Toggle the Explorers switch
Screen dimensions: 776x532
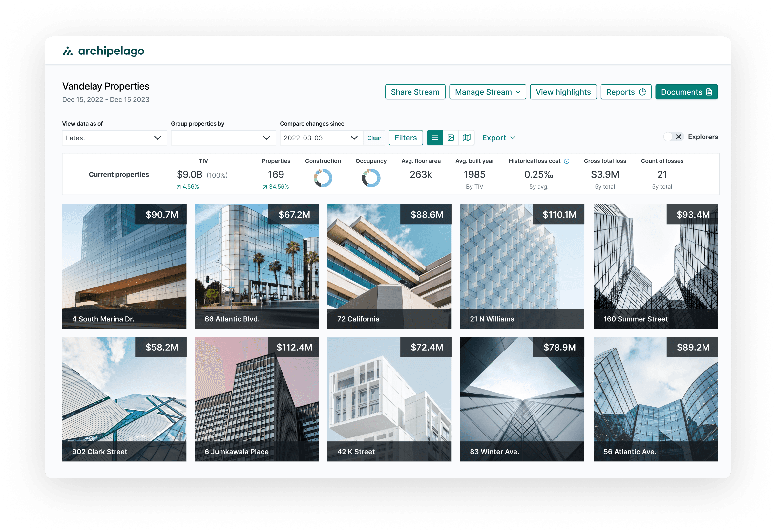(673, 137)
